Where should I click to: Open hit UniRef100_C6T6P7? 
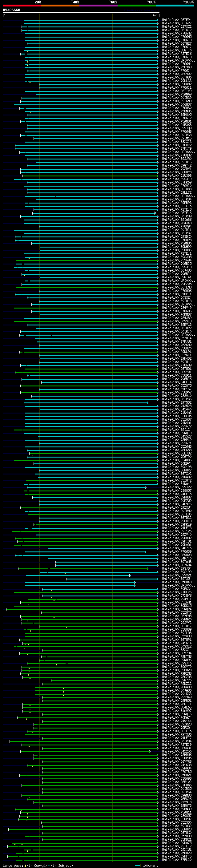click(x=176, y=23)
